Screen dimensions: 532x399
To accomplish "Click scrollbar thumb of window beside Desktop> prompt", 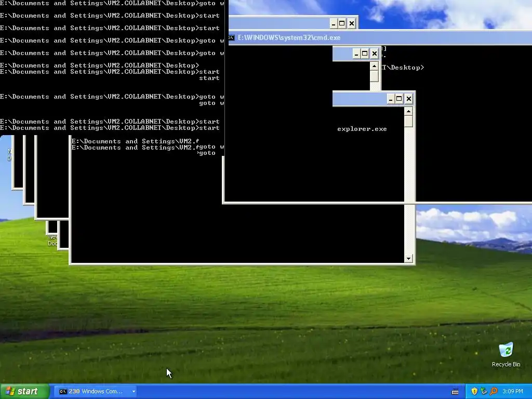I will pyautogui.click(x=374, y=76).
